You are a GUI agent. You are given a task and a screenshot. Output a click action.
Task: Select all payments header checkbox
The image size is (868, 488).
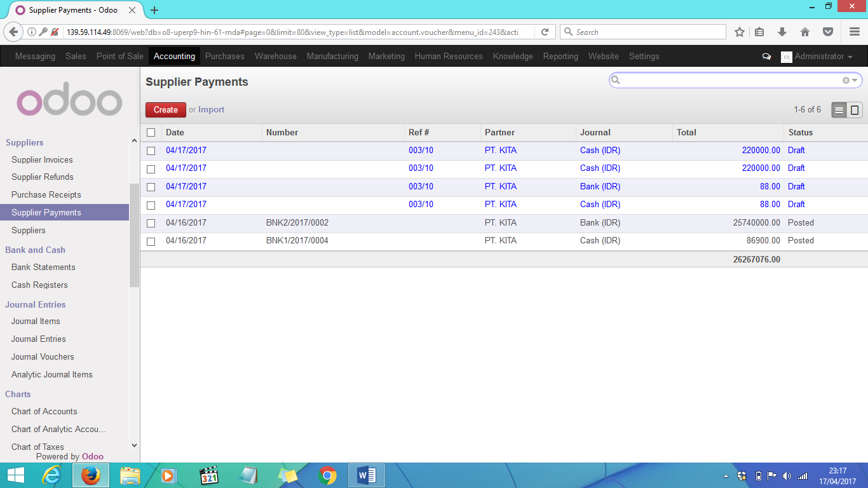(151, 133)
